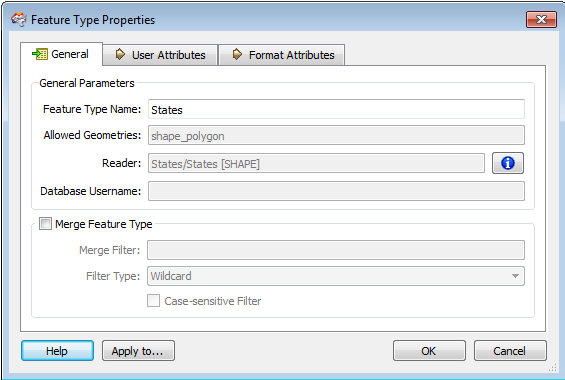
Task: Click the Merge Filter text field
Action: click(336, 250)
